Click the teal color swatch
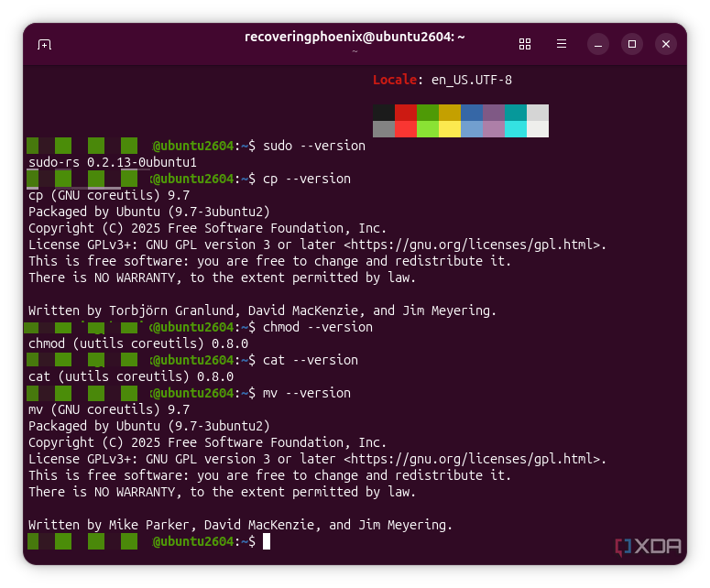Image resolution: width=710 pixels, height=588 pixels. coord(516,113)
